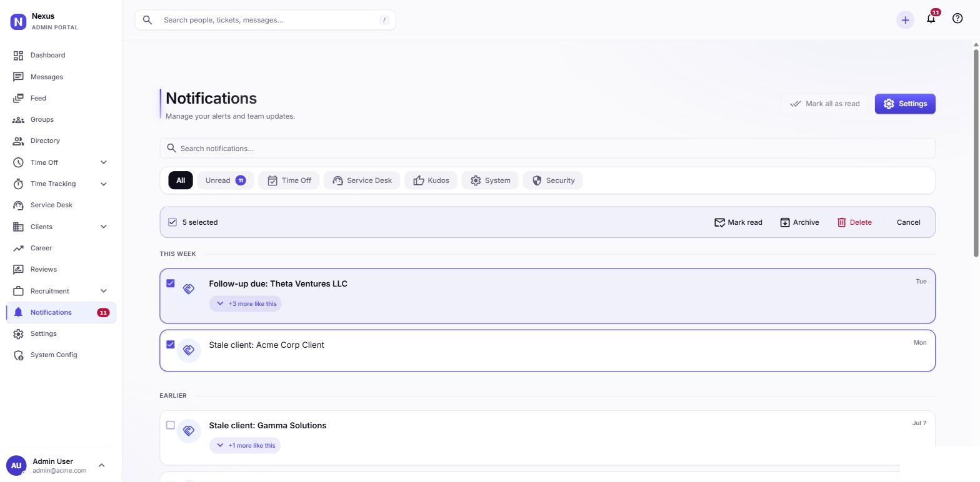The image size is (980, 482).
Task: Focus the global search people, tickets field
Action: [265, 20]
